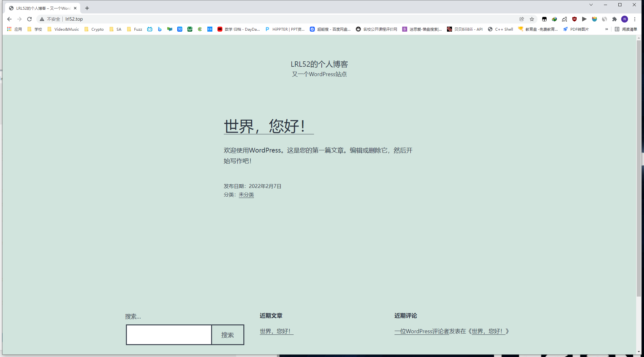
Task: Open the green chart bookmark icon
Action: tap(190, 29)
